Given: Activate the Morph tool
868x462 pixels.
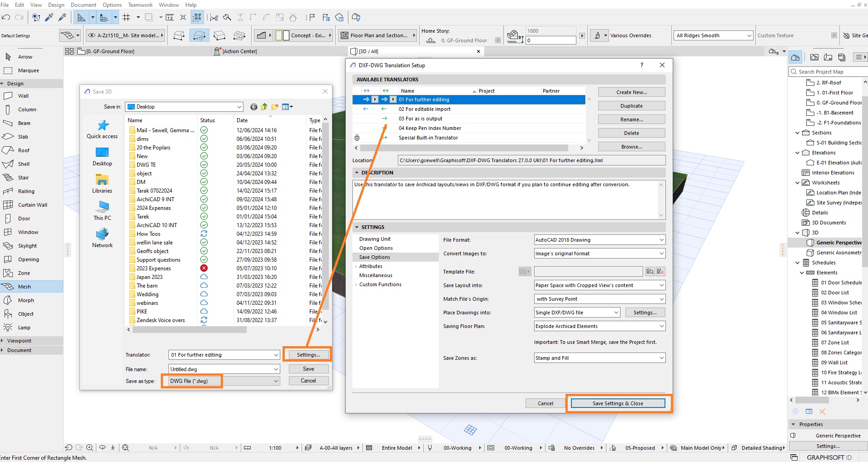Looking at the screenshot, I should click(26, 300).
